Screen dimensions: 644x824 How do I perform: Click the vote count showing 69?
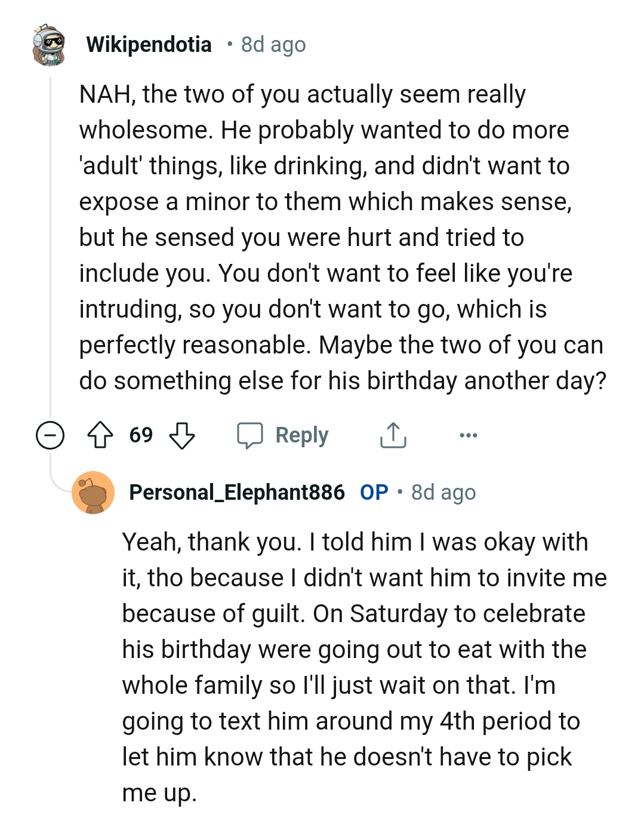(141, 435)
